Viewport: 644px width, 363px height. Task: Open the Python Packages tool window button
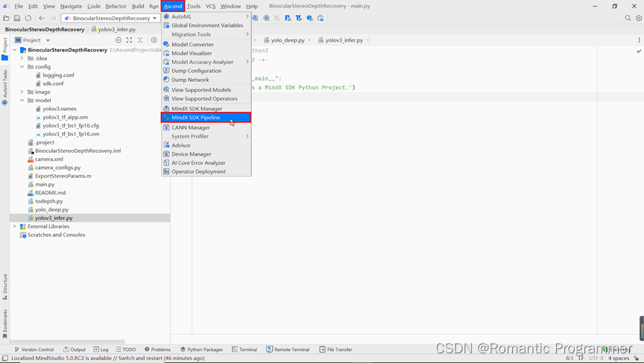coord(201,350)
